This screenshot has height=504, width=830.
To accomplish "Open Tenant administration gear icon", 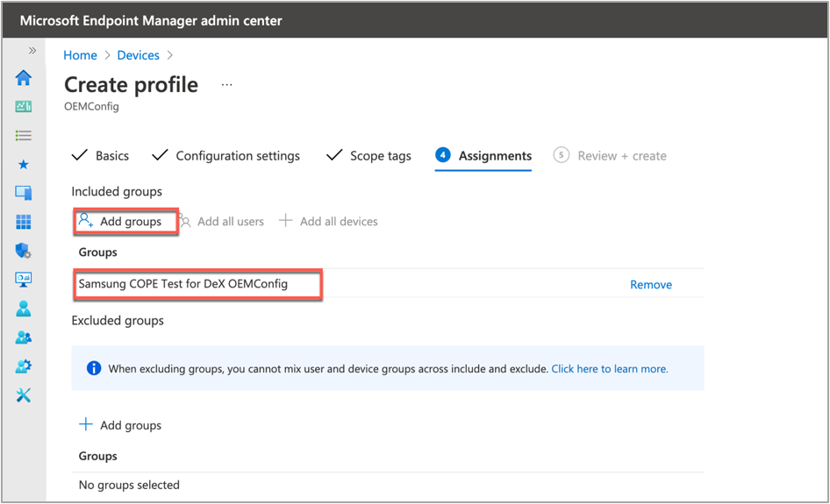I will [24, 366].
